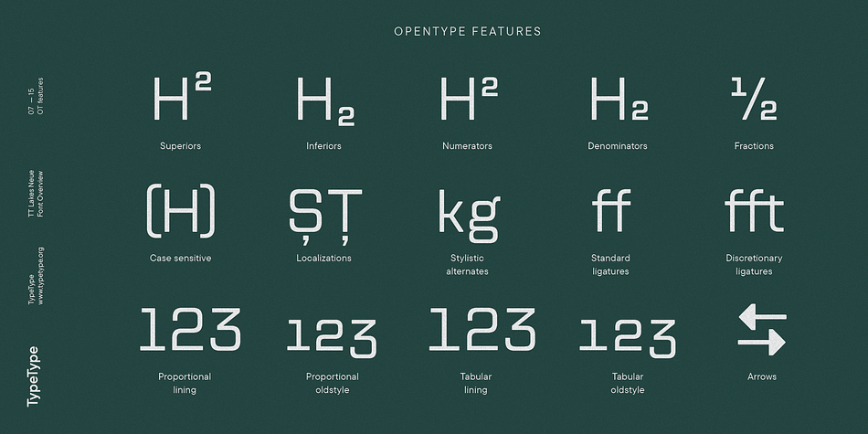Image resolution: width=868 pixels, height=434 pixels.
Task: Click the ff Standard ligatures sample
Action: 611,210
